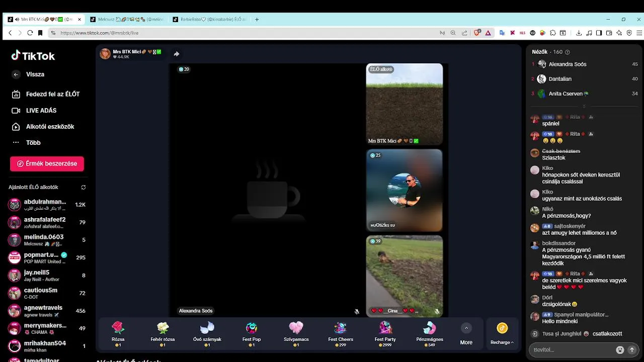Open Mrs BTK Mici profile avatar
This screenshot has height=362, width=644.
[x=105, y=54]
